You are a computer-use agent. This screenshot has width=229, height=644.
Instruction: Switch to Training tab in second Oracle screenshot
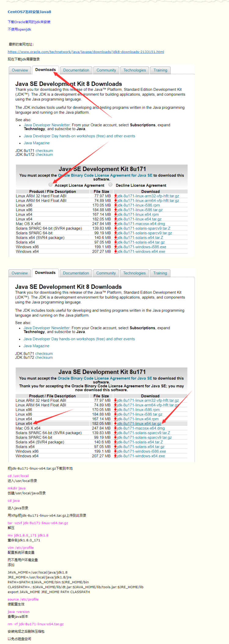160,273
